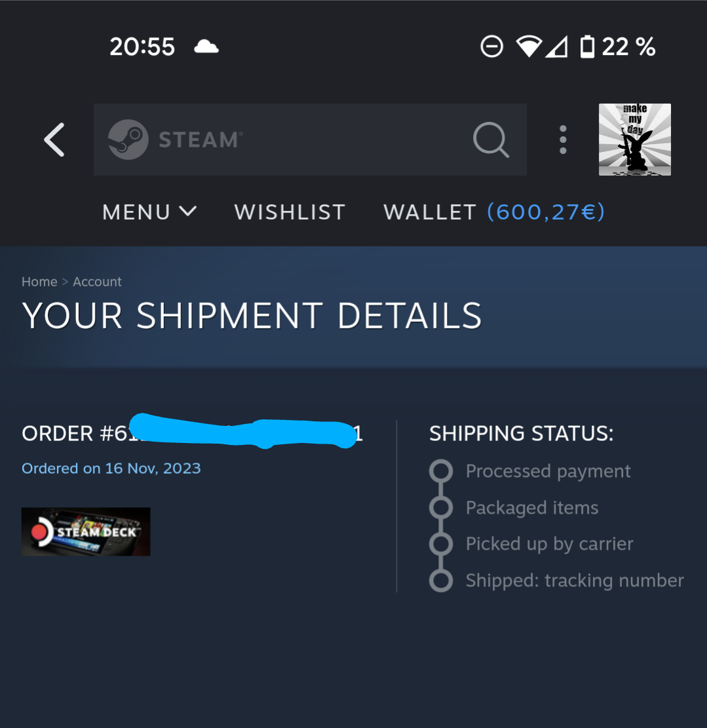Open WALLET showing 600,27€
Image resolution: width=707 pixels, height=728 pixels.
click(495, 212)
